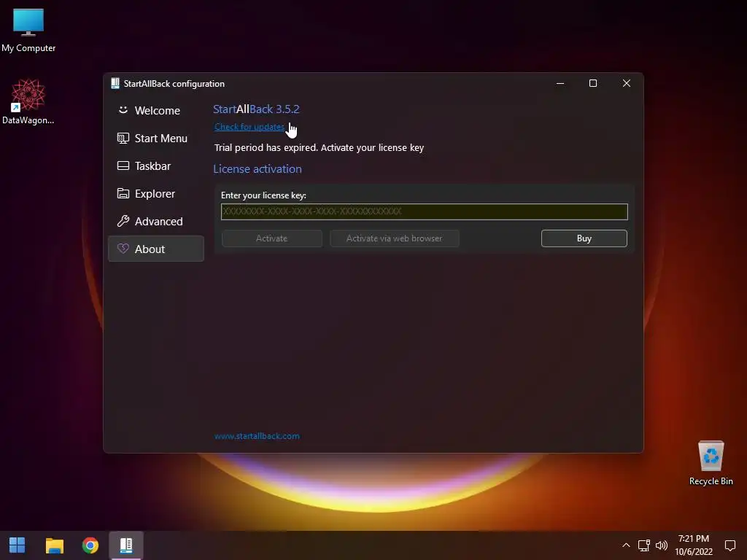Open the network icon in system tray
747x560 pixels.
click(644, 545)
